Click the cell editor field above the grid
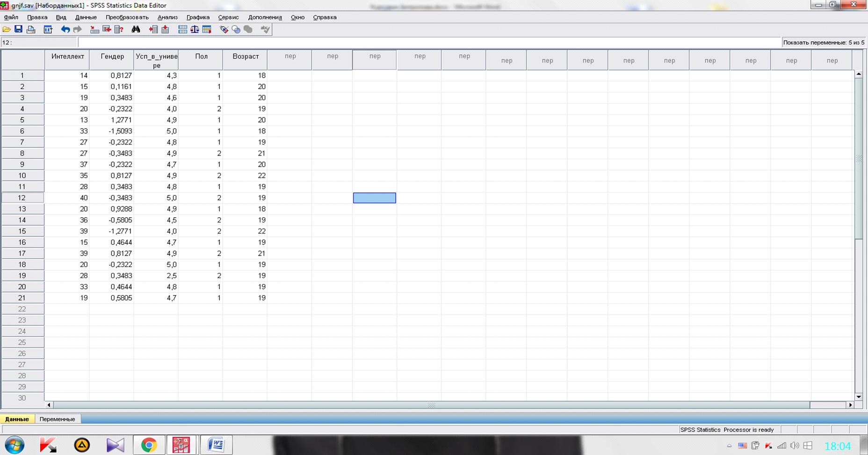 click(429, 43)
